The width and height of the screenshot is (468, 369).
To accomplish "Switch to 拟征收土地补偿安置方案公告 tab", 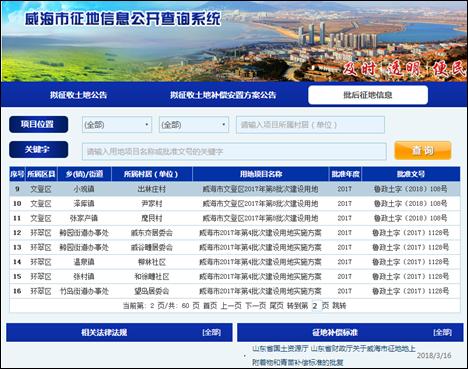I will [x=223, y=95].
